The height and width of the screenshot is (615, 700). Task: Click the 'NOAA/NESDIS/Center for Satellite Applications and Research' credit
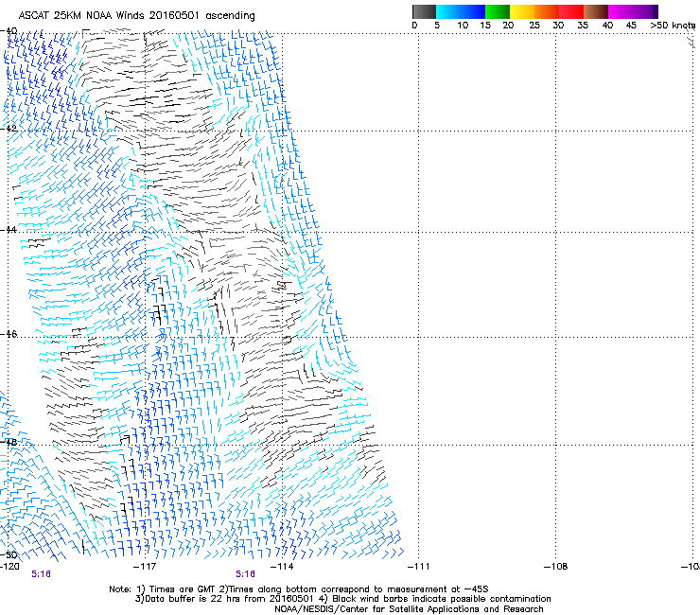[409, 609]
